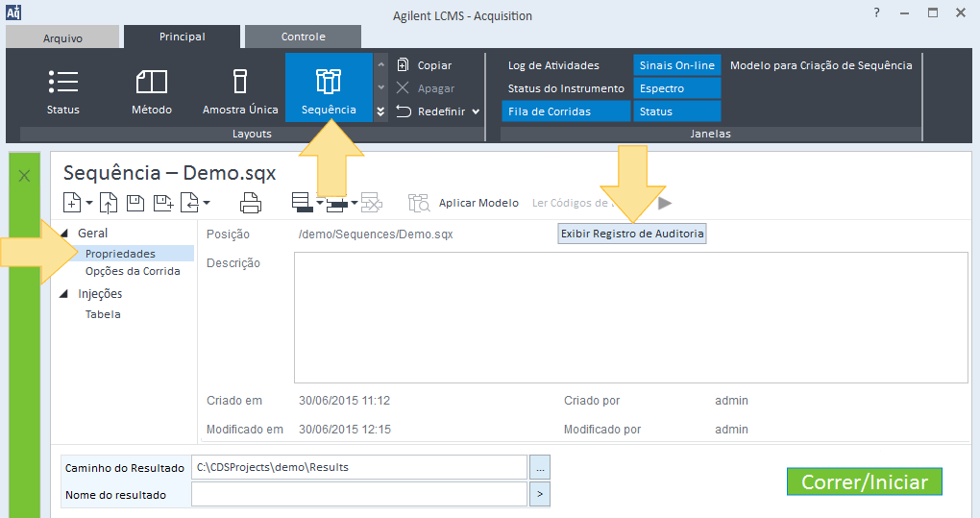Click the Save As sequence icon
980x518 pixels.
tap(163, 203)
